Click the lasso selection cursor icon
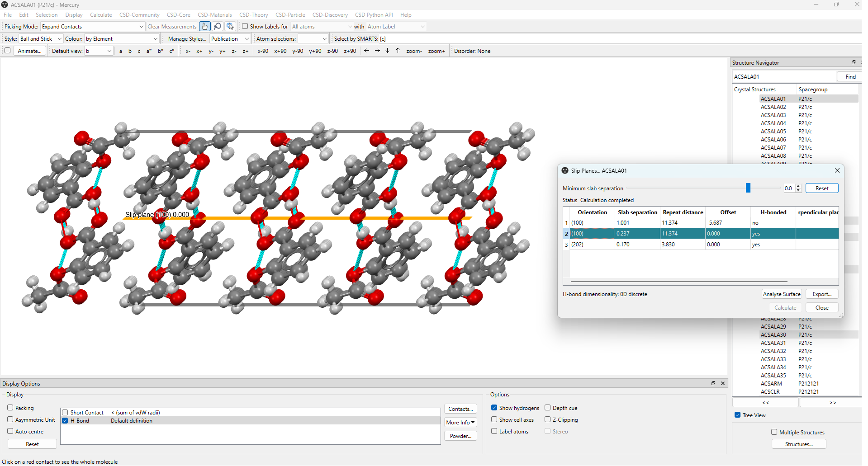Screen dimensions: 868x466 (x=230, y=27)
